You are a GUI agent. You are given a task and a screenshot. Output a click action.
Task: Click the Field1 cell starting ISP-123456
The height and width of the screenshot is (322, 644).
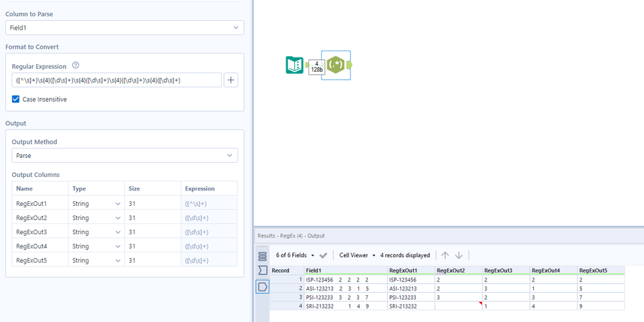coord(346,279)
